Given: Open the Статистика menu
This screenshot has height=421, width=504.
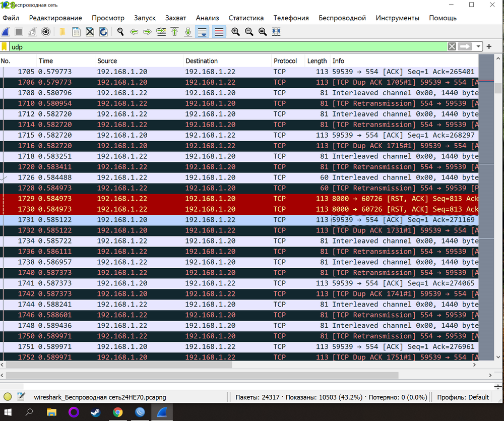Looking at the screenshot, I should coord(246,18).
